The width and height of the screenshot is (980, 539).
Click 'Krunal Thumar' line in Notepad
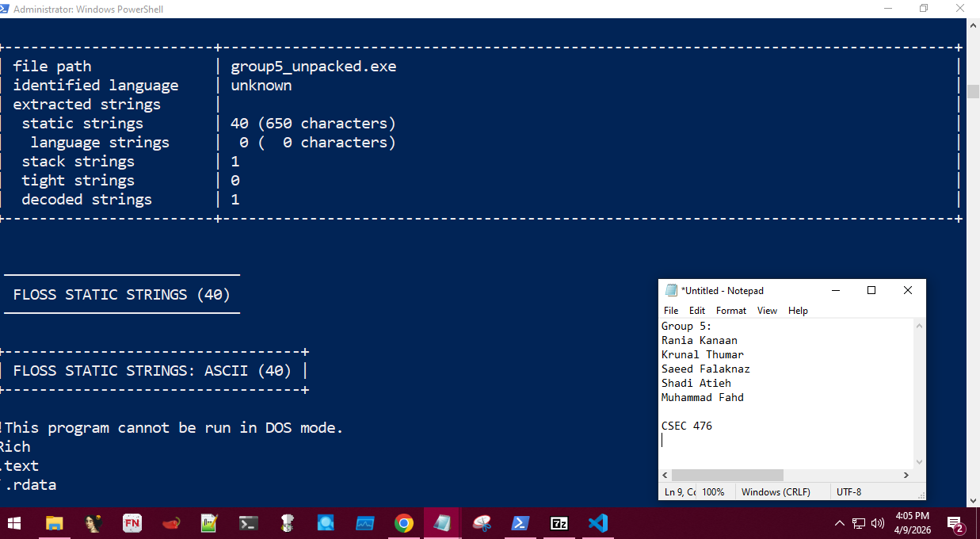[x=703, y=354]
